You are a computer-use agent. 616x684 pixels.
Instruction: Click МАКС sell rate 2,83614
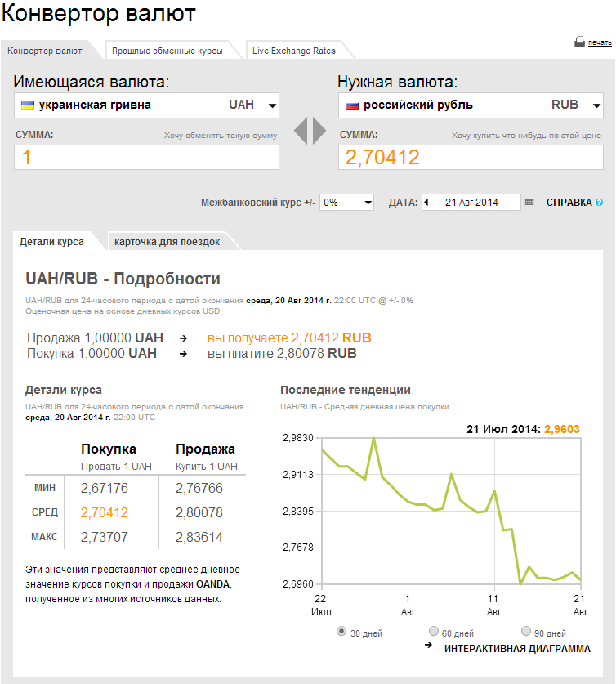click(x=199, y=537)
